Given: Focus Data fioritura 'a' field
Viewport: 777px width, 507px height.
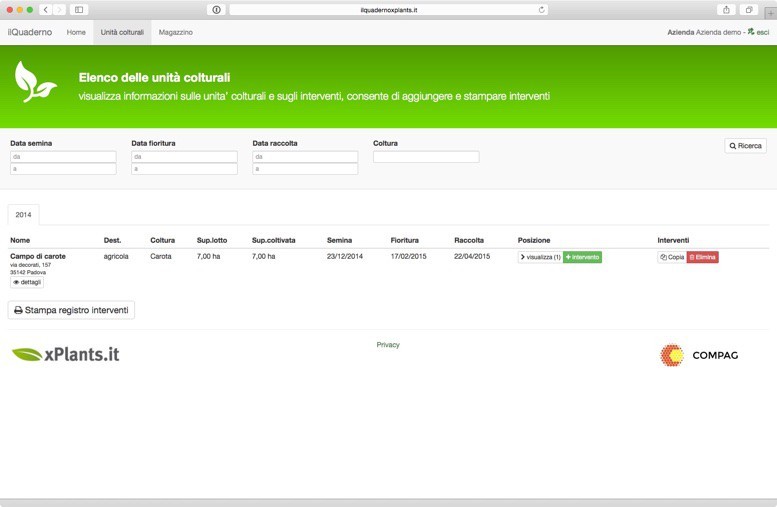Looking at the screenshot, I should (184, 169).
